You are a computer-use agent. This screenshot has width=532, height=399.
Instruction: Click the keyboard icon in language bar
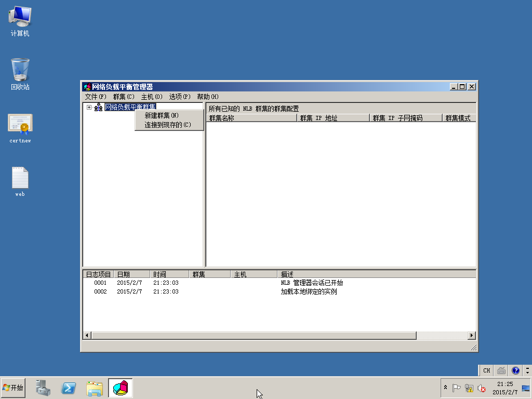tap(501, 370)
